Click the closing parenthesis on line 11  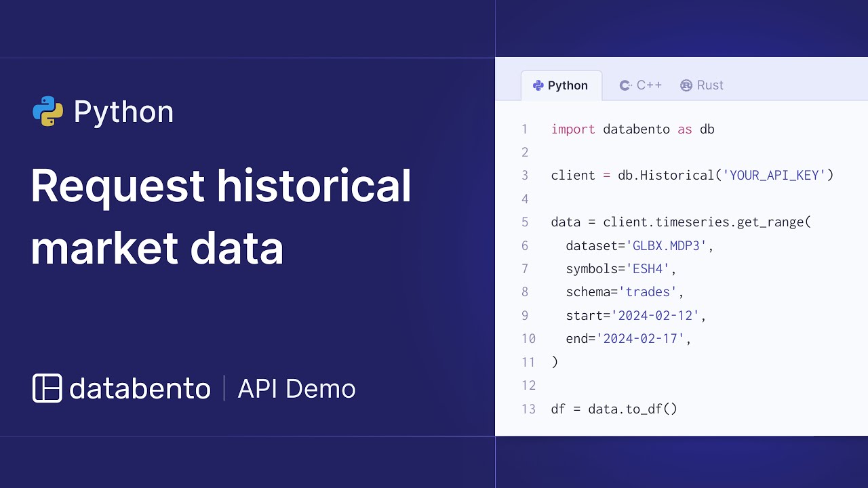point(555,362)
